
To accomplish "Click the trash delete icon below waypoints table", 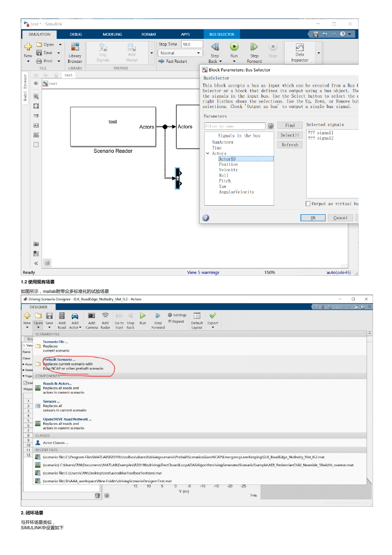I will 98,495.
